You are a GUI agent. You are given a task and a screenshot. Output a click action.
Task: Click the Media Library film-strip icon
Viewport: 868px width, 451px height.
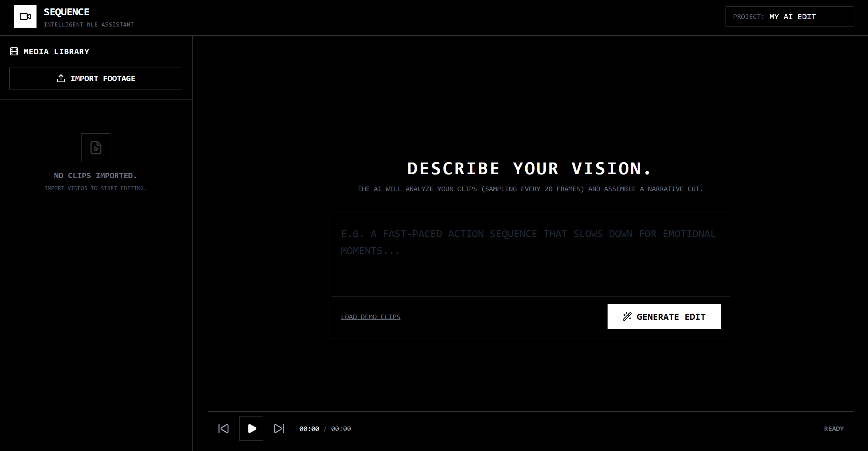point(14,51)
